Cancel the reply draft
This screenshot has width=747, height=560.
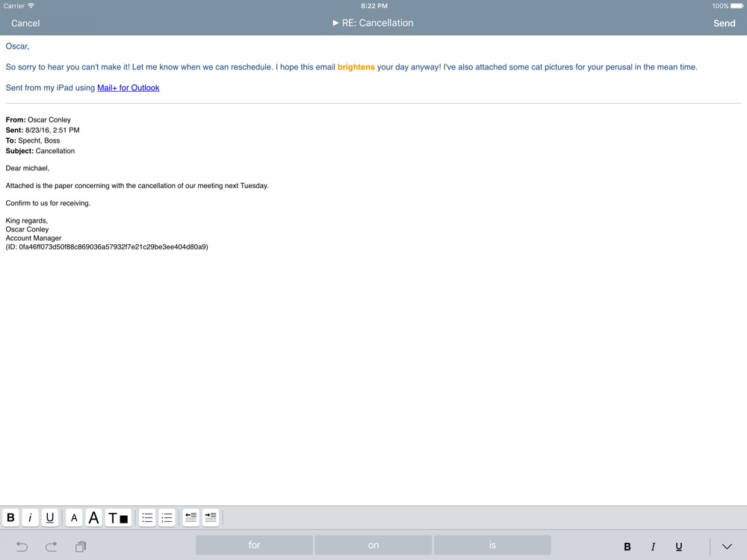tap(25, 23)
